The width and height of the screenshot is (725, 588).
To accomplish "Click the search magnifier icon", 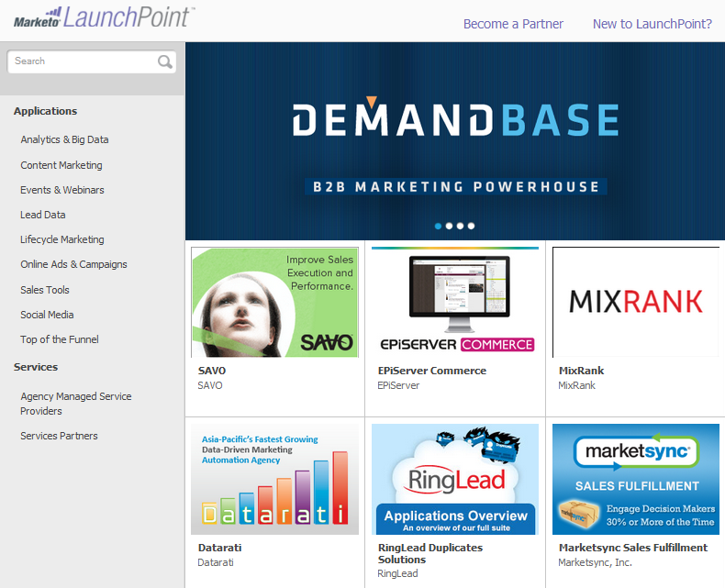I will click(164, 61).
